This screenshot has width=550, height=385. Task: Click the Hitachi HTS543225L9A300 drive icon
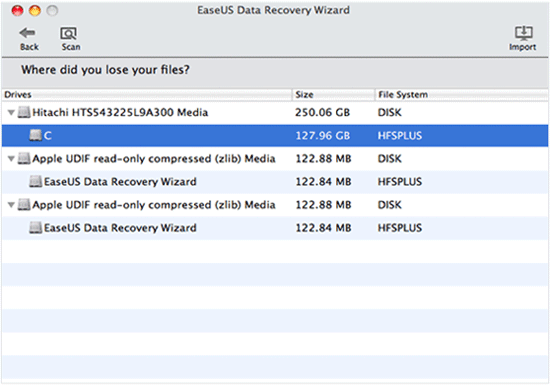tap(24, 113)
